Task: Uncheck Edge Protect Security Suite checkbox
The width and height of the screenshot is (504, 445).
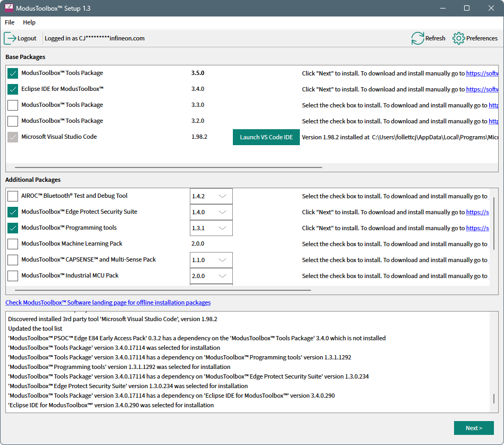Action: tap(13, 212)
